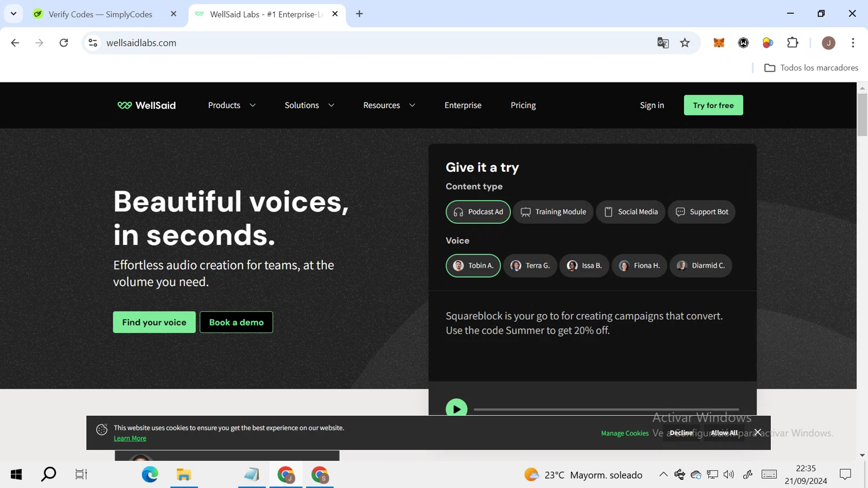The width and height of the screenshot is (868, 488).
Task: Open weather widget 23°C
Action: point(583,475)
